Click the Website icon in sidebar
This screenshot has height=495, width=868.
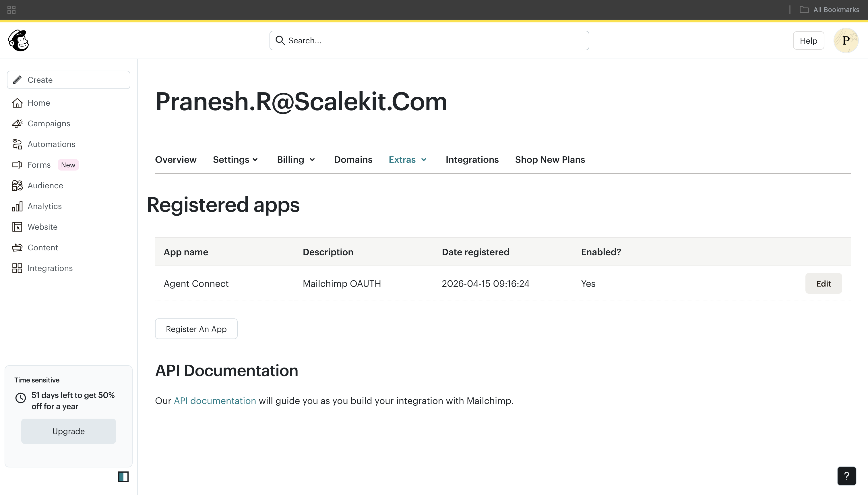[17, 227]
